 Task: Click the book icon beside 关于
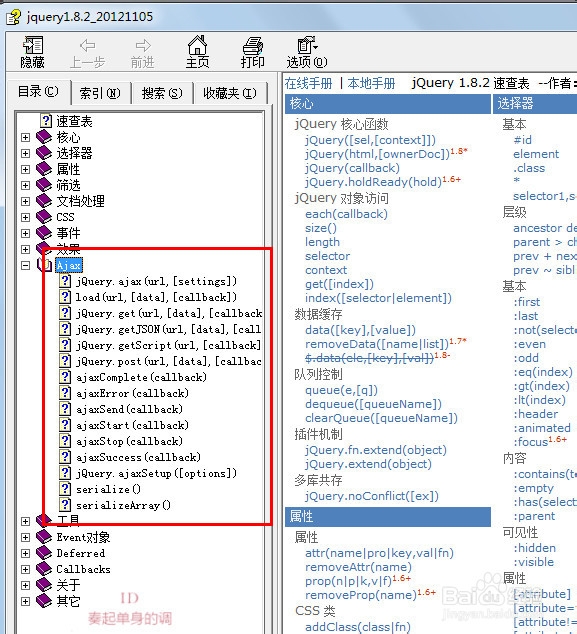(44, 585)
